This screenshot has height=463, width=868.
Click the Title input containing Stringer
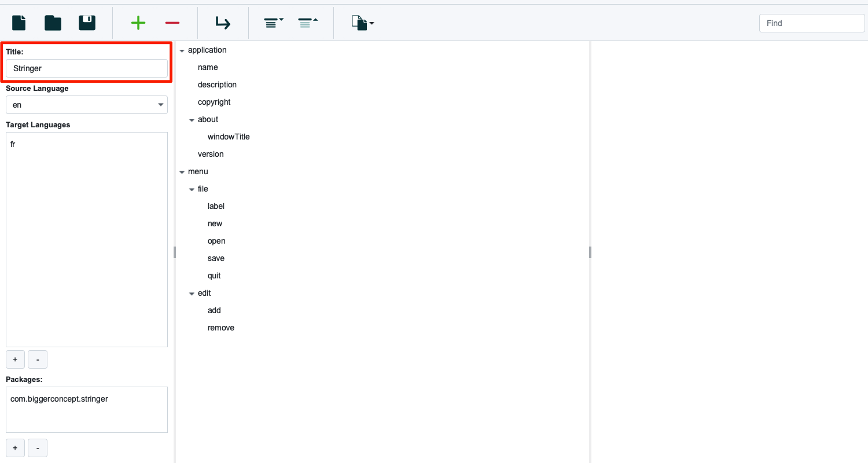tap(87, 68)
